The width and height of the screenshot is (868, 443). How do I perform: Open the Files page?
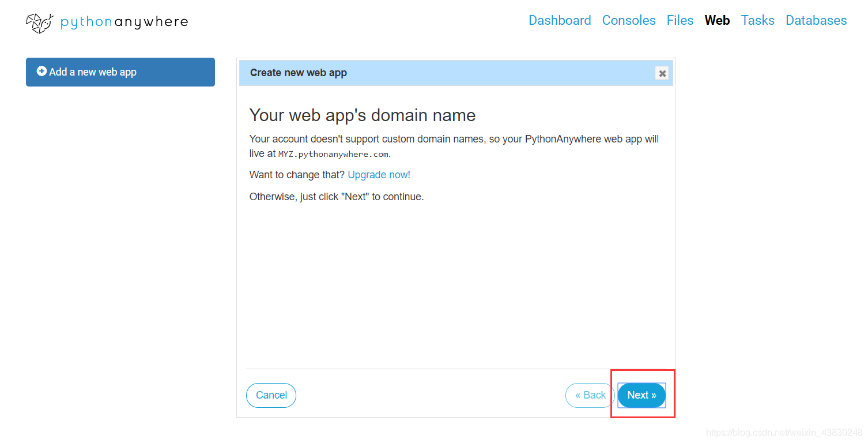pyautogui.click(x=680, y=20)
